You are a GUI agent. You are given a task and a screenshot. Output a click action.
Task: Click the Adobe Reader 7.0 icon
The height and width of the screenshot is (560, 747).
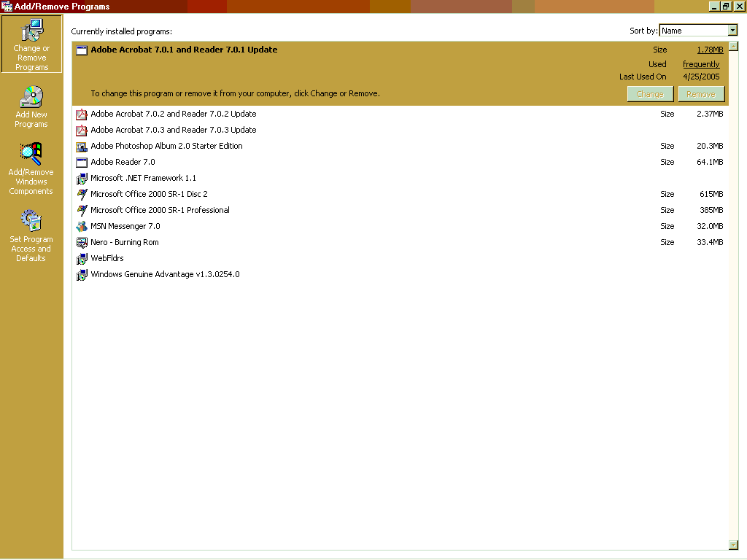point(82,163)
